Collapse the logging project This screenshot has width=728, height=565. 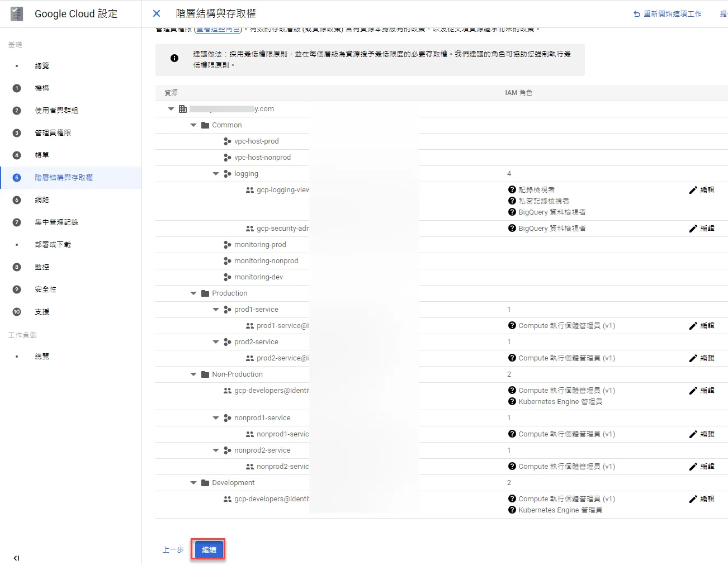[216, 174]
